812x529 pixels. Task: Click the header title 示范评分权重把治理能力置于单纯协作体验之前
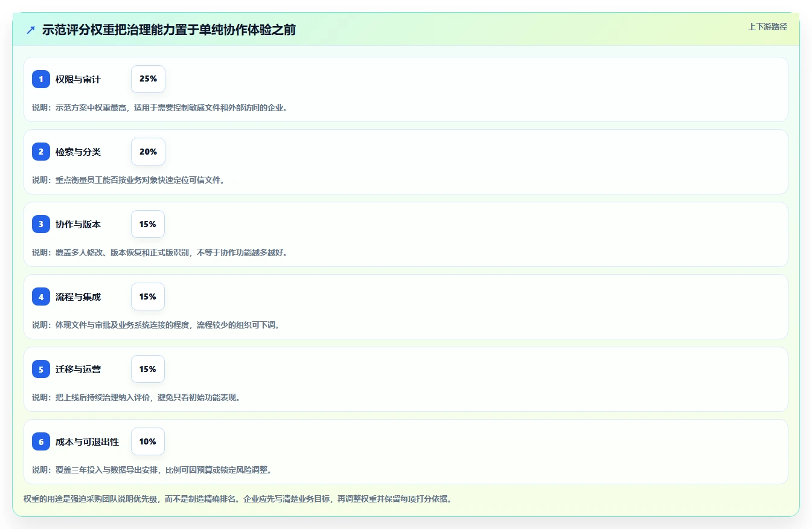169,30
